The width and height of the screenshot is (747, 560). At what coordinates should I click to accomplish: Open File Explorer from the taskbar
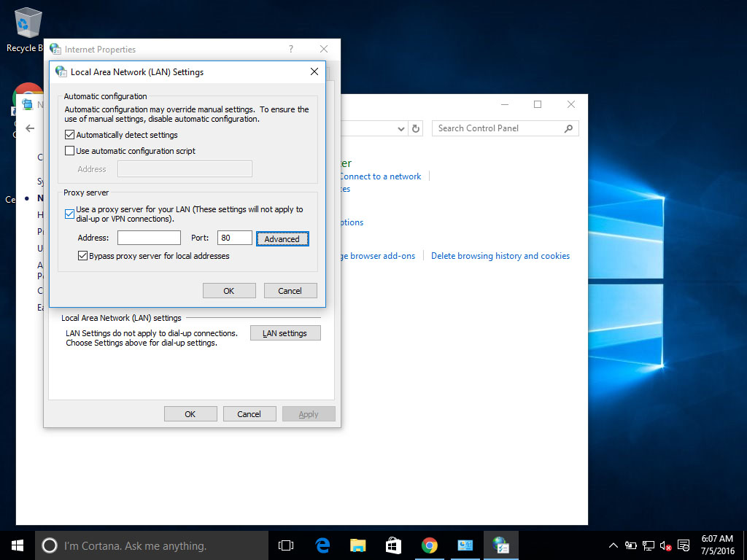coord(357,545)
